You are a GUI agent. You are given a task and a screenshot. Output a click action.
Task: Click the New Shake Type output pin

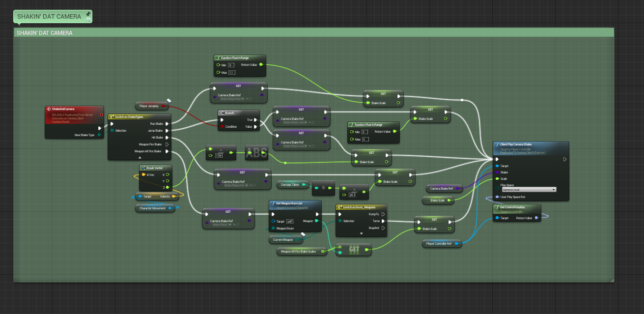99,135
